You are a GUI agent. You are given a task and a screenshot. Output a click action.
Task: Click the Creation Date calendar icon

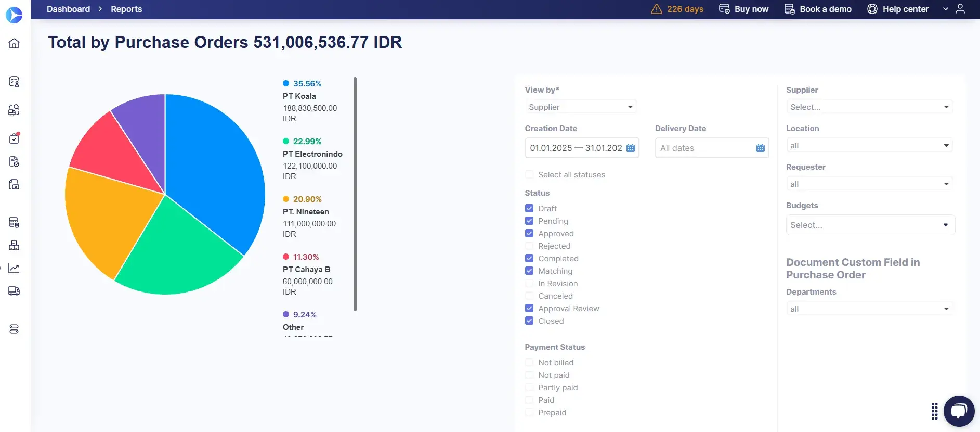[631, 148]
